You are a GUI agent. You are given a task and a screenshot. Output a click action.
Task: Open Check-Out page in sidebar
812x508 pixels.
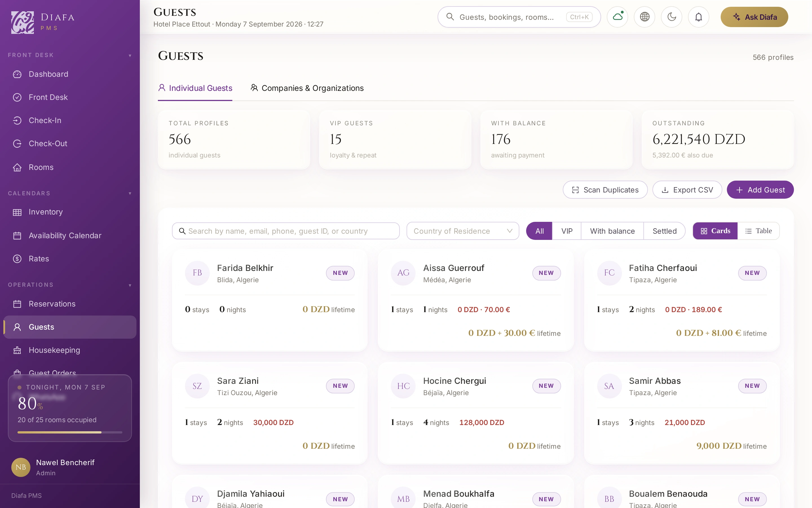coord(70,143)
